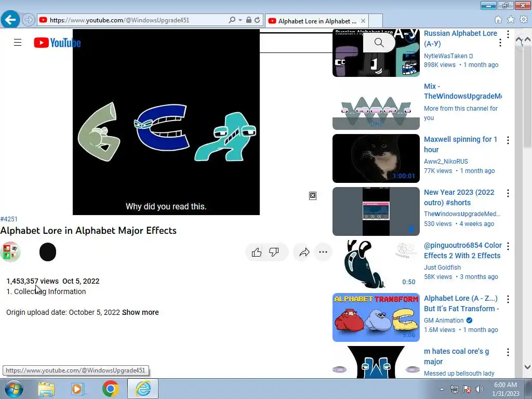The height and width of the screenshot is (399, 532).
Task: Click the search magnifier in address bar
Action: click(x=232, y=20)
